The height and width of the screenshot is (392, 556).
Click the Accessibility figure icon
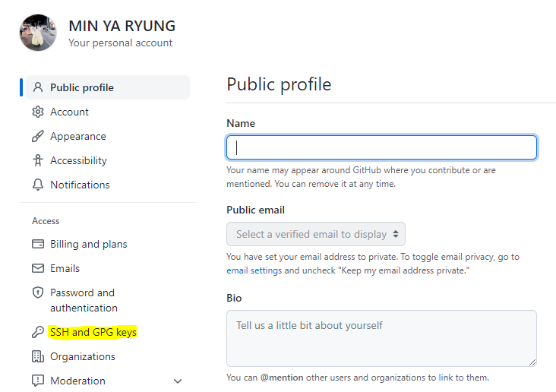click(38, 160)
